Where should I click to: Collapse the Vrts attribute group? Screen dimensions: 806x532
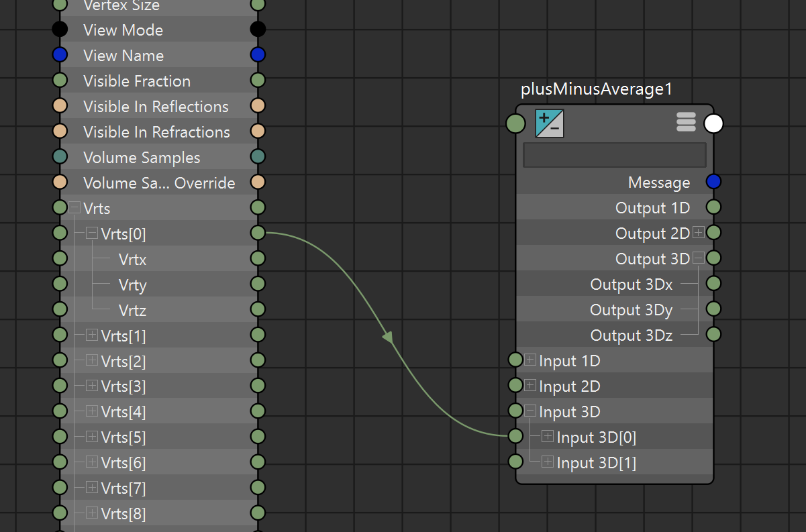tap(74, 208)
